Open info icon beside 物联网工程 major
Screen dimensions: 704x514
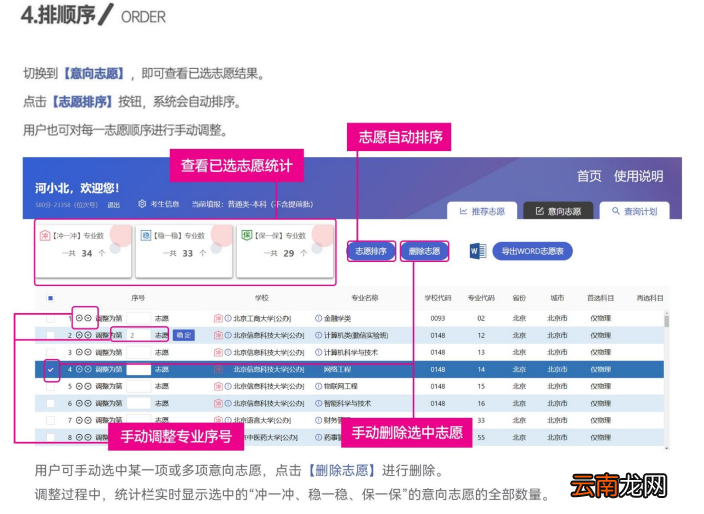pyautogui.click(x=318, y=387)
